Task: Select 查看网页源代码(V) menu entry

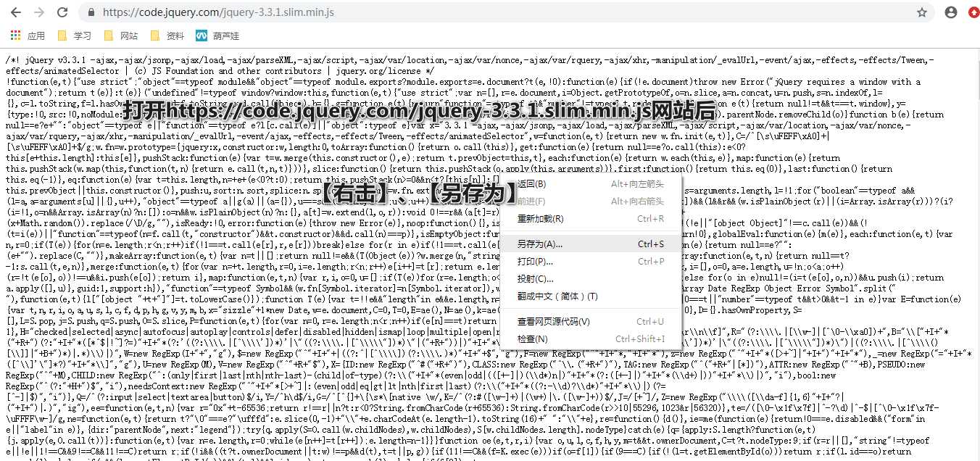Action: (591, 322)
